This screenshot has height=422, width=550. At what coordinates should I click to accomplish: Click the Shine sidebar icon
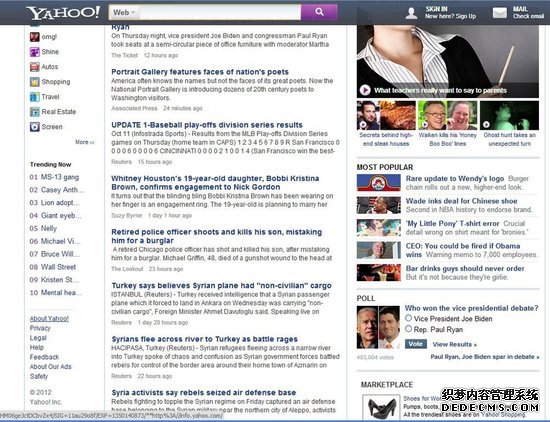tap(34, 52)
